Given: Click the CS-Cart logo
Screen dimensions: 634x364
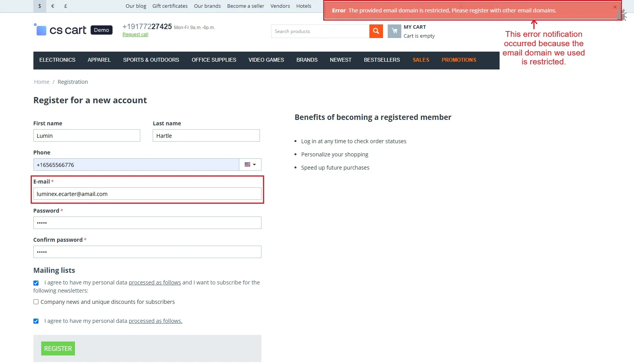Looking at the screenshot, I should pos(68,30).
